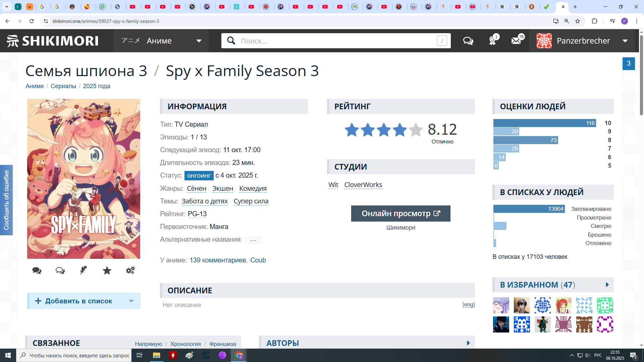Toggle description language with [eng] link
This screenshot has height=362, width=644.
click(469, 304)
